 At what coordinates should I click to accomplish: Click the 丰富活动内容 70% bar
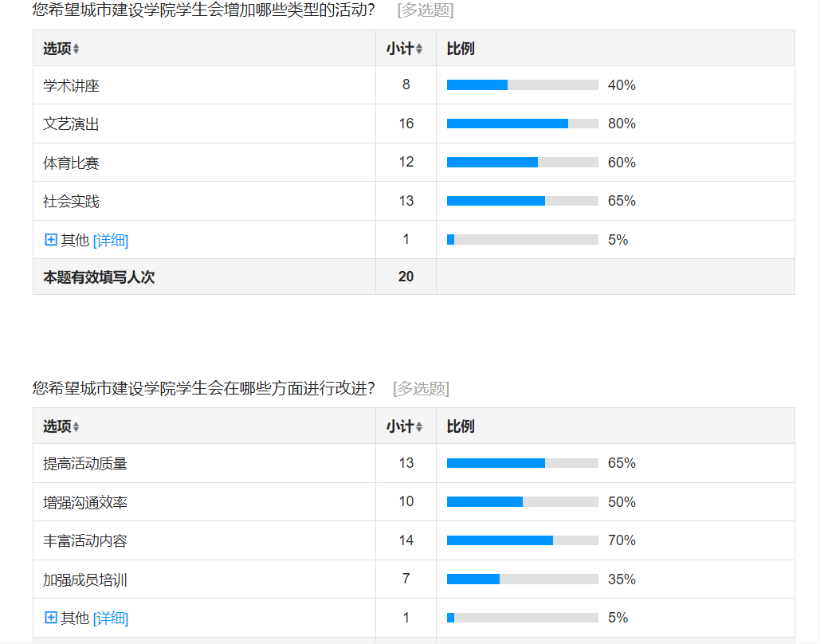(x=523, y=540)
